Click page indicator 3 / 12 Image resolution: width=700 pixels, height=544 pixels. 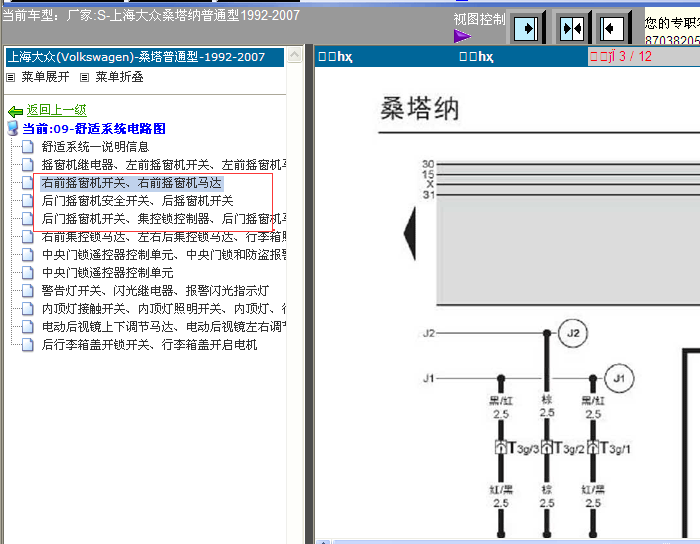(621, 56)
